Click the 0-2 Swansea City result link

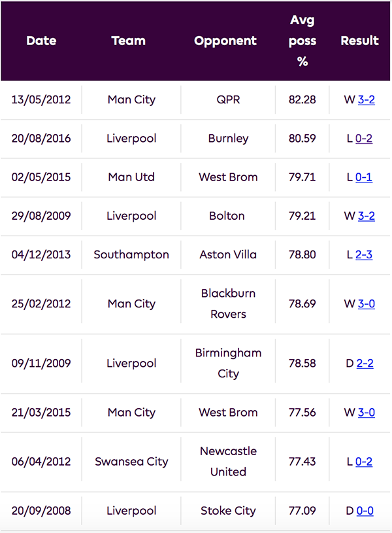(x=364, y=462)
